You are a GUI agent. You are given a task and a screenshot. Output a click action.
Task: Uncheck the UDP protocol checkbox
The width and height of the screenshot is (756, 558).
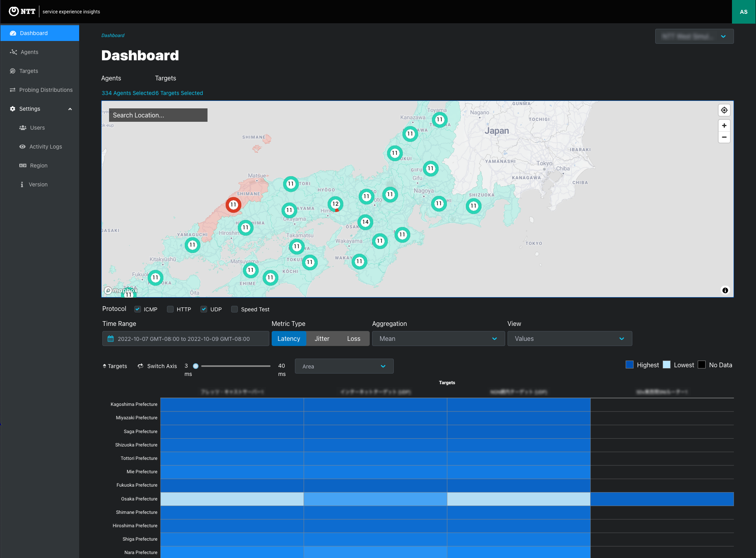pos(204,309)
